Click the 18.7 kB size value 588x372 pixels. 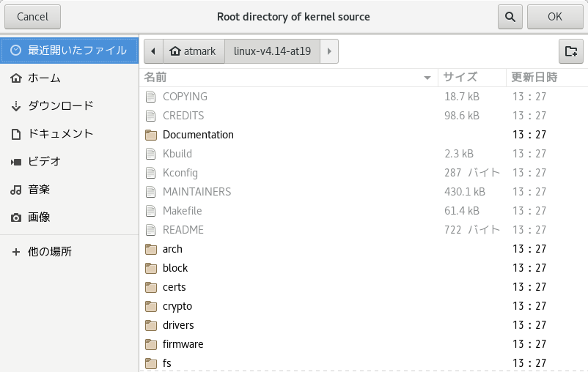pyautogui.click(x=462, y=97)
